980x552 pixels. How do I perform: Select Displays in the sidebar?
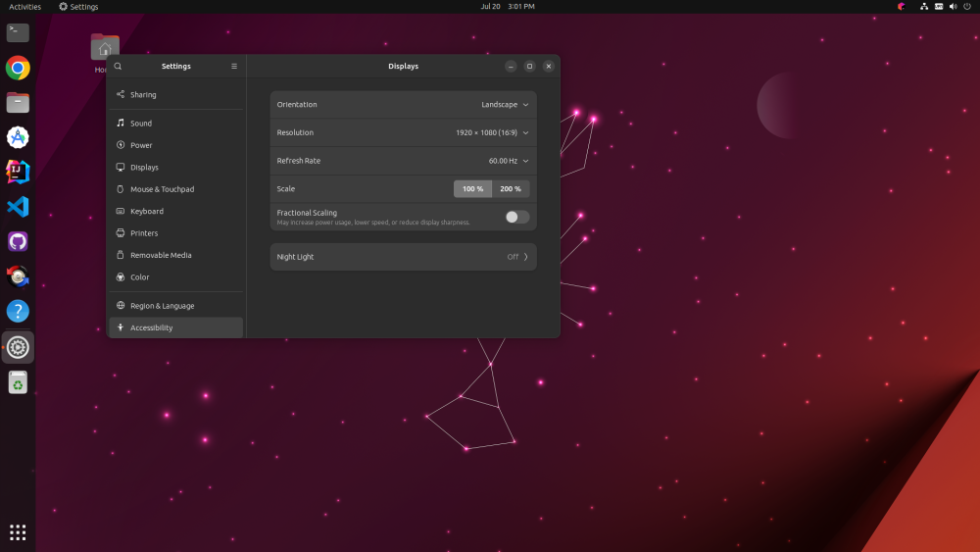(176, 167)
